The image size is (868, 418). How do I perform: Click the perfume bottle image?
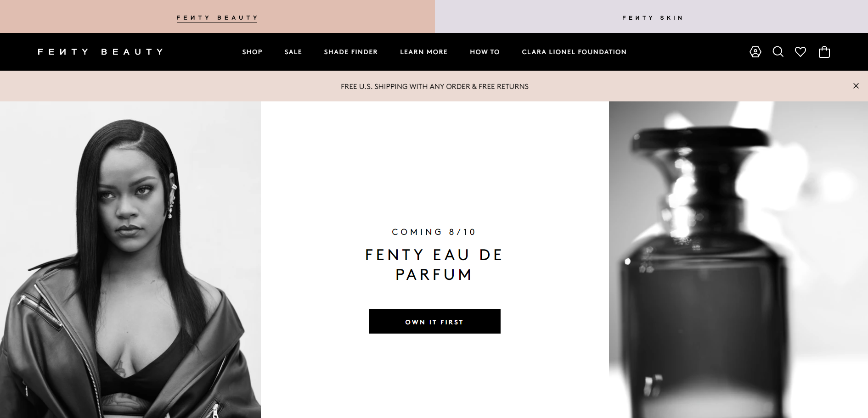pos(738,260)
